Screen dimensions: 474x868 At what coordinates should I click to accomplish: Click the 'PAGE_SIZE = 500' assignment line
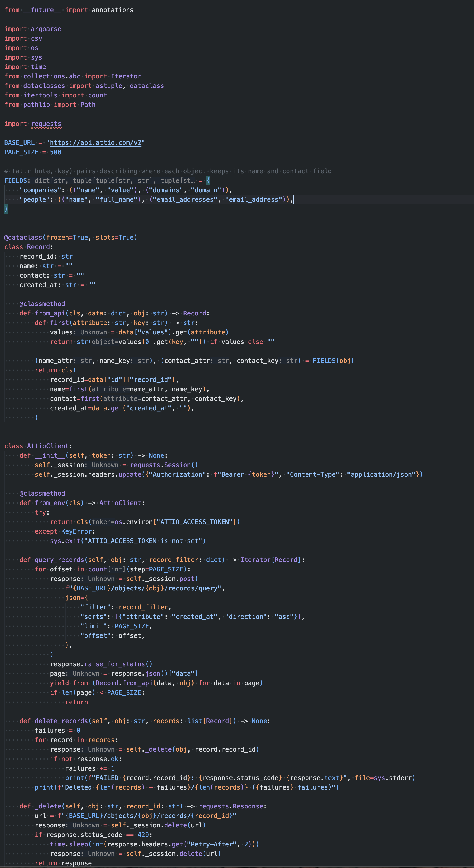pyautogui.click(x=33, y=152)
